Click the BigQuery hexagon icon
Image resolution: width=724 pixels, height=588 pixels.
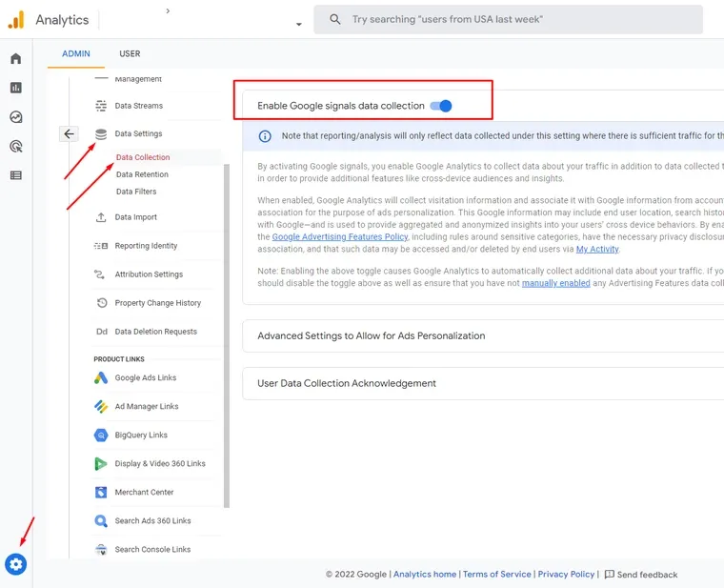(101, 436)
